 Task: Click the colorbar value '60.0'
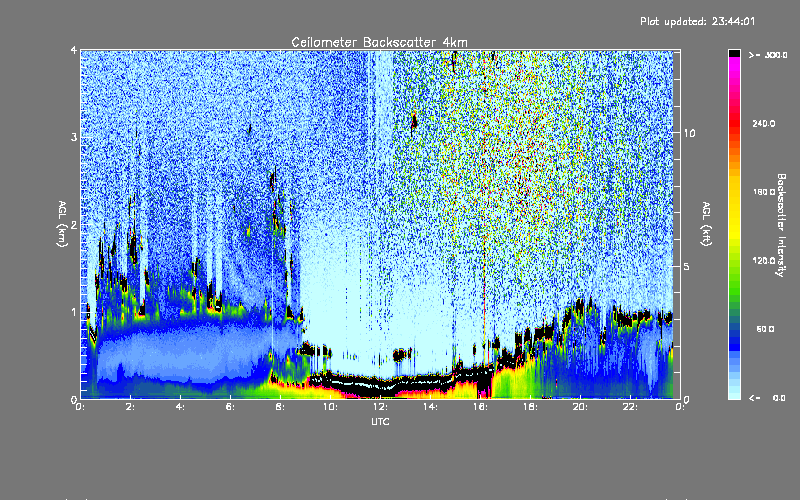tap(765, 329)
